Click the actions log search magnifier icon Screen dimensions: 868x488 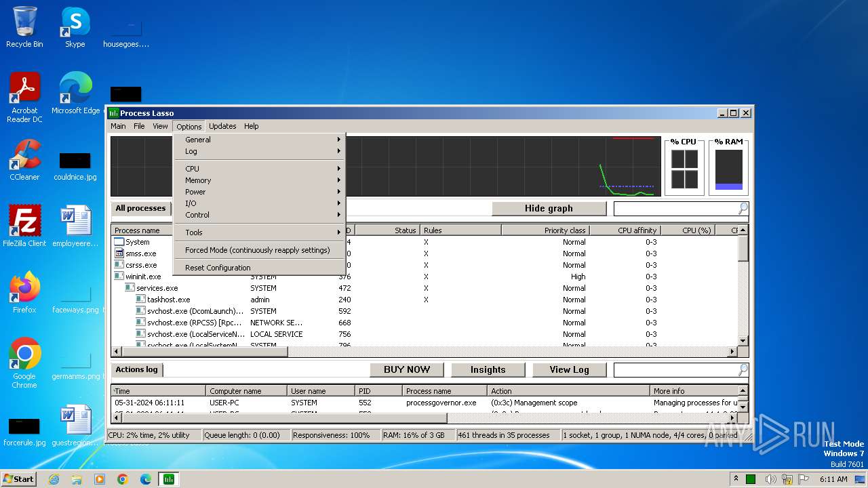[743, 370]
